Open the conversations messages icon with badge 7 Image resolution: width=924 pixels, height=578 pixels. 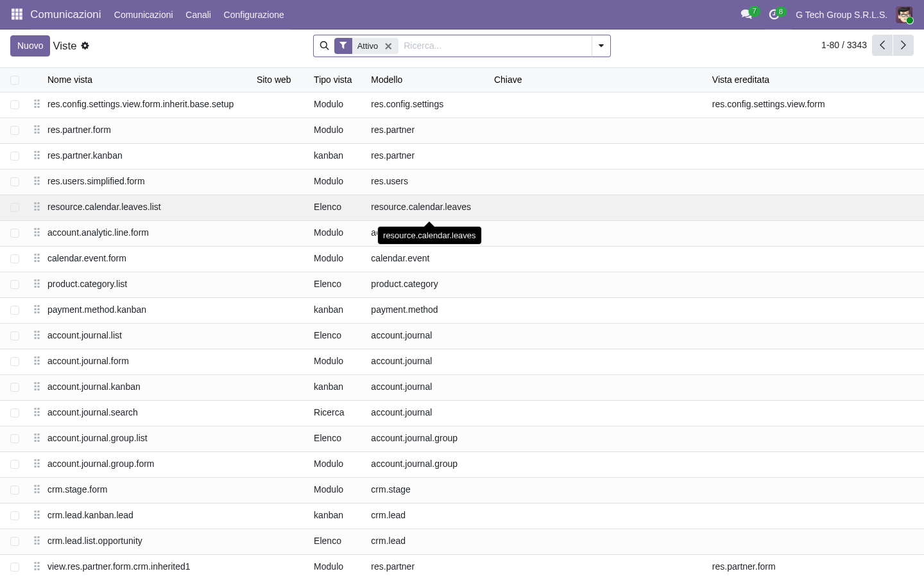[x=747, y=14]
